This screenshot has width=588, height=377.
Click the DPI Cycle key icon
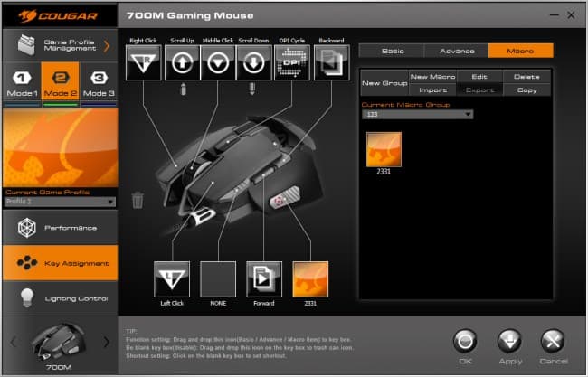point(292,62)
